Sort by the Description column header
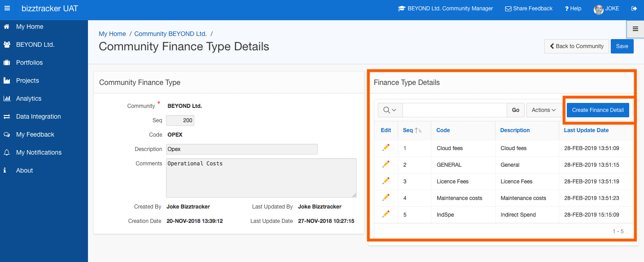 [x=515, y=130]
